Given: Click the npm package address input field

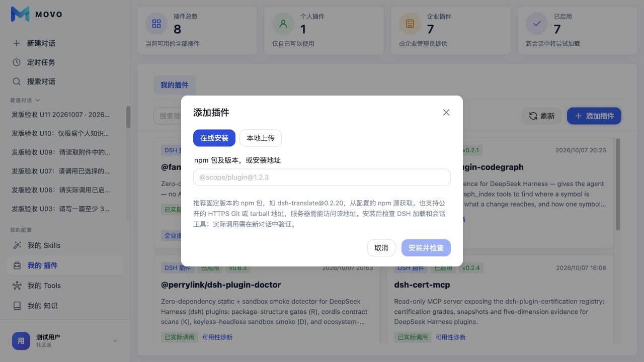Looking at the screenshot, I should 322,177.
